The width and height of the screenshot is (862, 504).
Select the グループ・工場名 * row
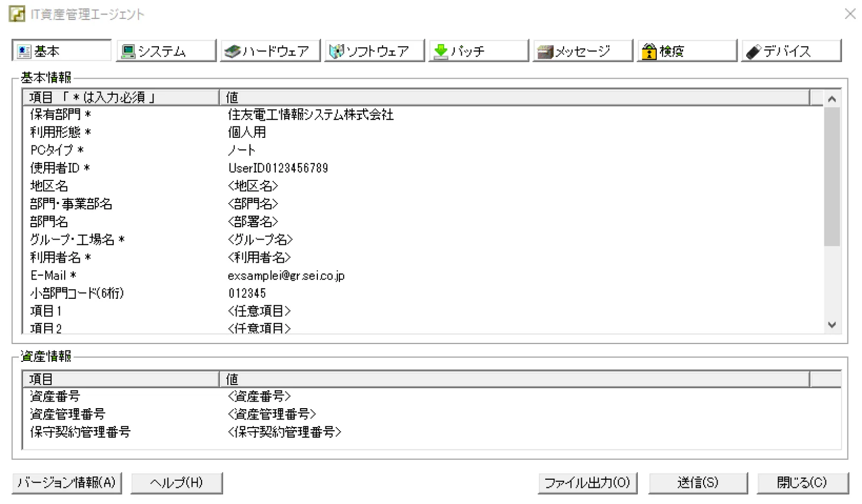point(423,239)
